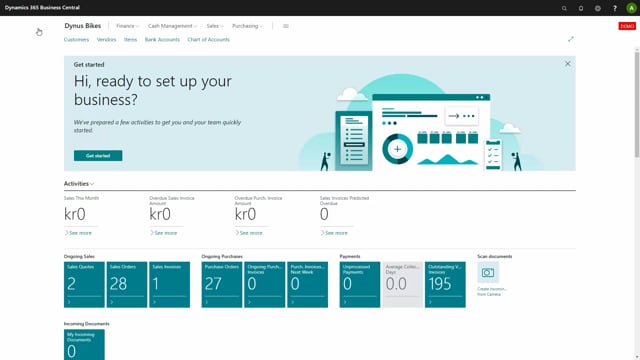
Task: Click the DEMO badge
Action: 627,26
